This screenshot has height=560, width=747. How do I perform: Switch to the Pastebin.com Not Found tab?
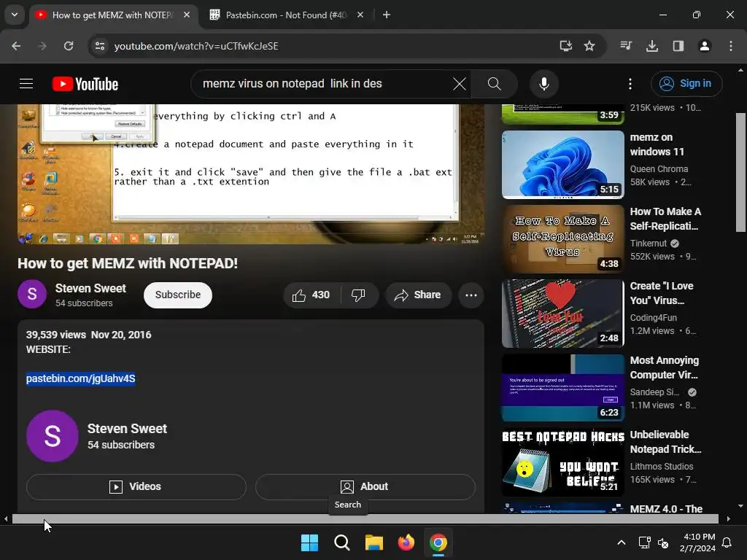(285, 15)
